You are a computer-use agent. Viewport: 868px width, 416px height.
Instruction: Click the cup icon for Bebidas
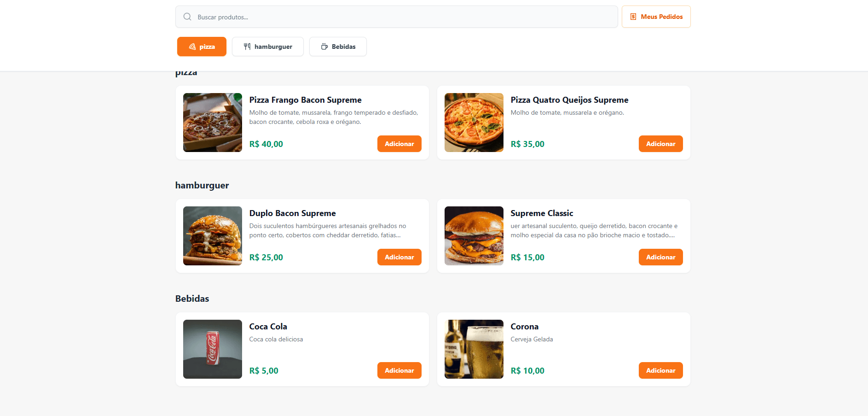click(324, 47)
